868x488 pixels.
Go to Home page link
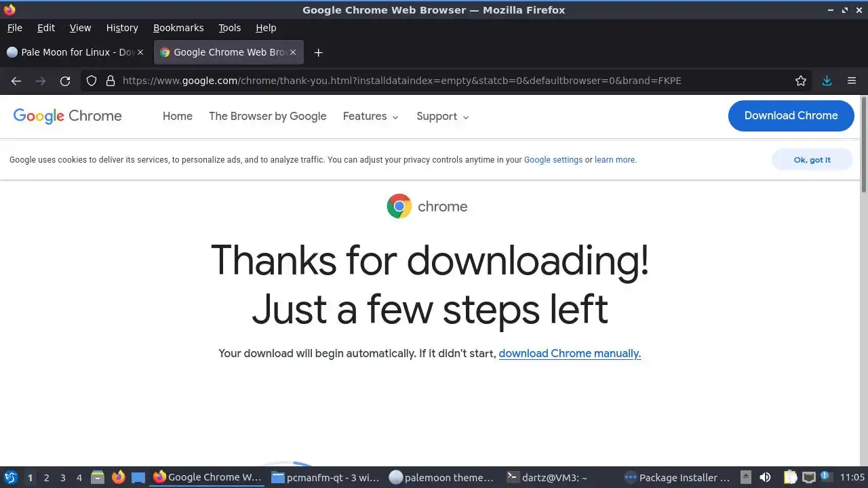coord(178,117)
